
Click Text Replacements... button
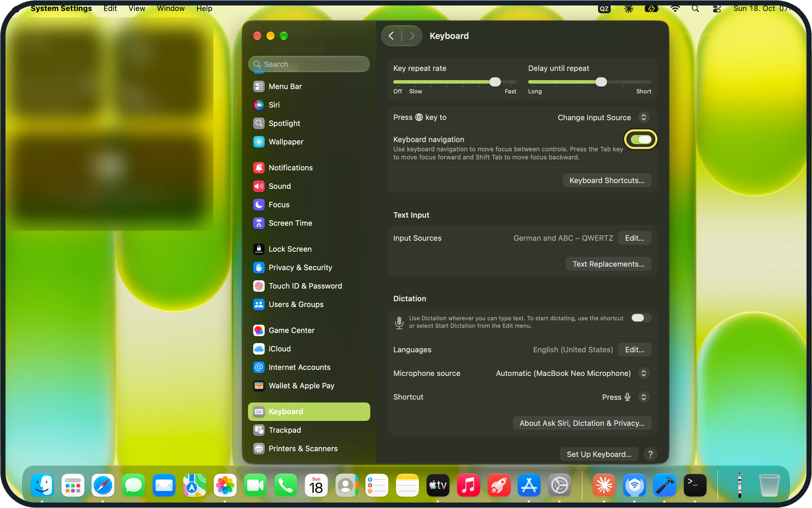click(608, 264)
